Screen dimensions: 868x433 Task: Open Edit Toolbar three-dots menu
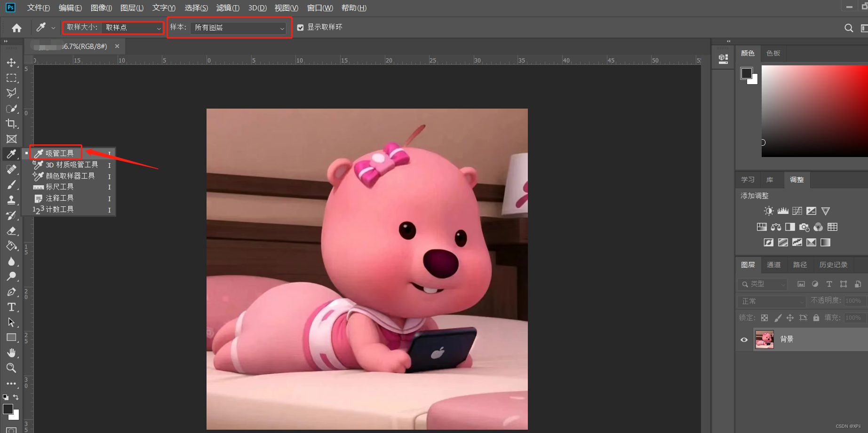click(x=11, y=384)
